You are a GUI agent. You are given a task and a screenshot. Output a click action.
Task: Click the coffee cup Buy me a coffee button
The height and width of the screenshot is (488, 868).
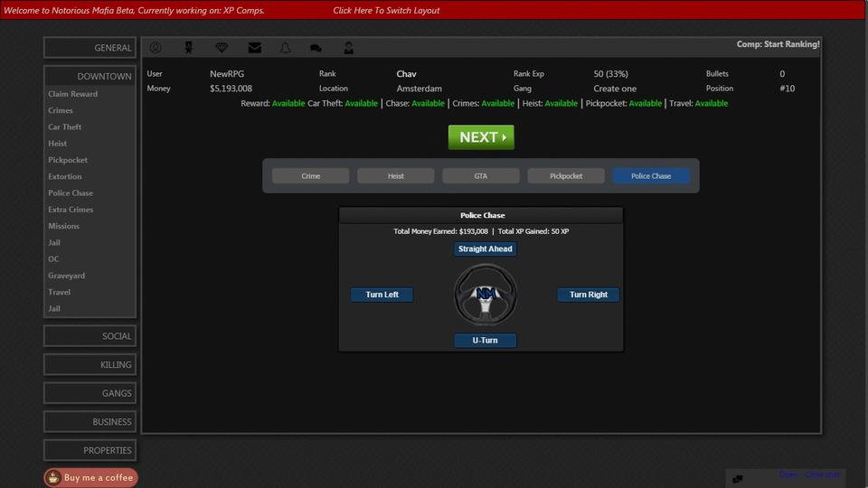click(x=90, y=477)
